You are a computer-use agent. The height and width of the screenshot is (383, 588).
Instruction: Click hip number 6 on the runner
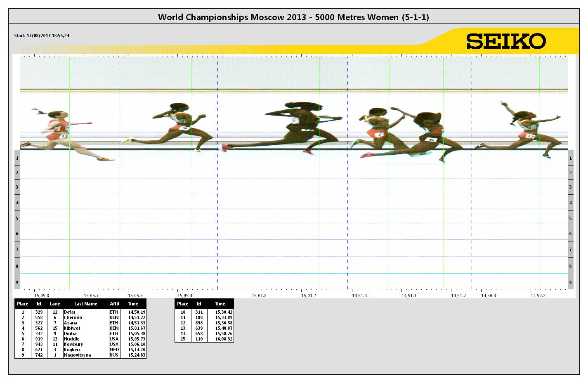[x=432, y=139]
